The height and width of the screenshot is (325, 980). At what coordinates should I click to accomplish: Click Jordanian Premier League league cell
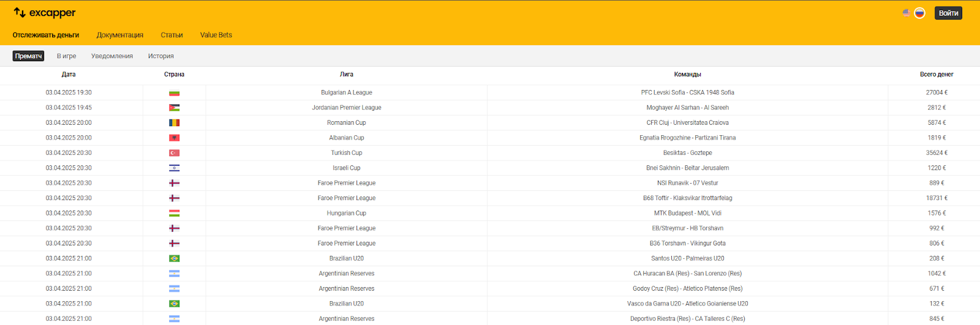(347, 108)
